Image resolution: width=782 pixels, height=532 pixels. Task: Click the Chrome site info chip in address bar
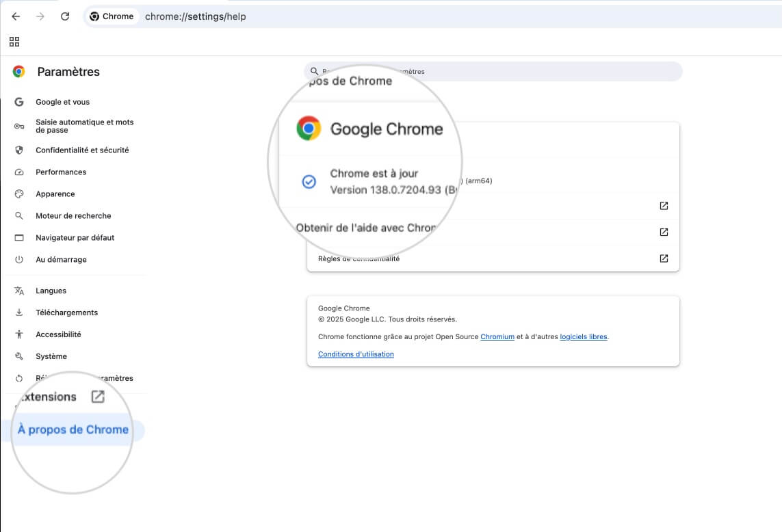[x=112, y=16]
